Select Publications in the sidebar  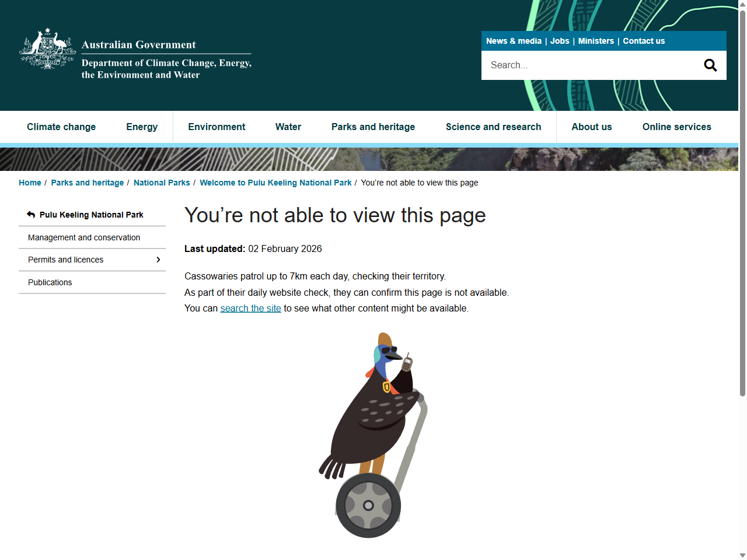50,282
